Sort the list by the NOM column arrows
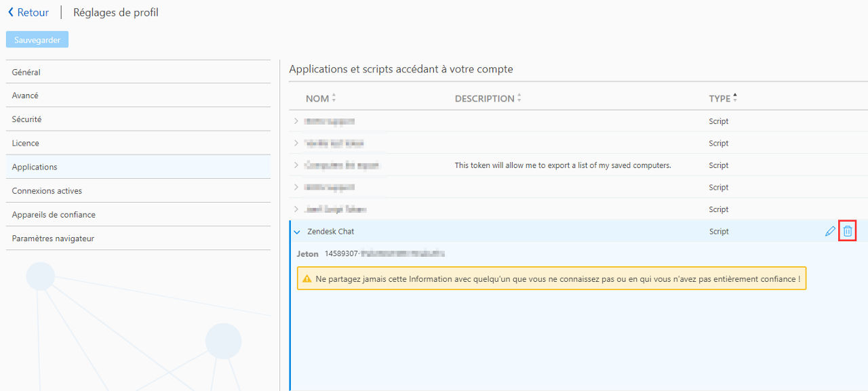This screenshot has height=391, width=868. 334,98
